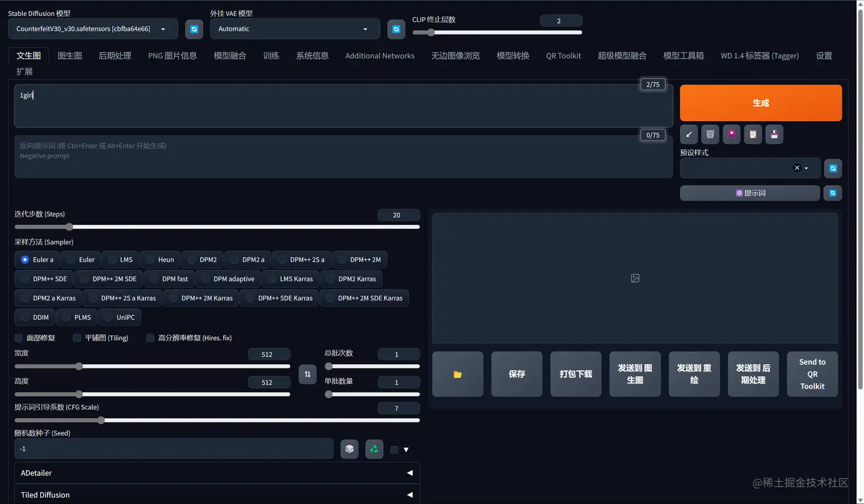864x504 pixels.
Task: Open the 设置 tab
Action: tap(824, 56)
